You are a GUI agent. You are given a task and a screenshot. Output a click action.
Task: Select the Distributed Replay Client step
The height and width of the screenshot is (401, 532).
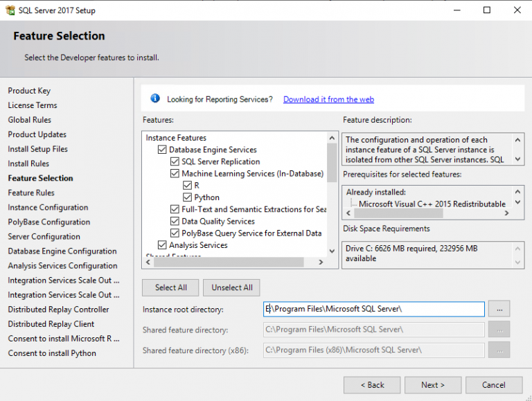(51, 324)
